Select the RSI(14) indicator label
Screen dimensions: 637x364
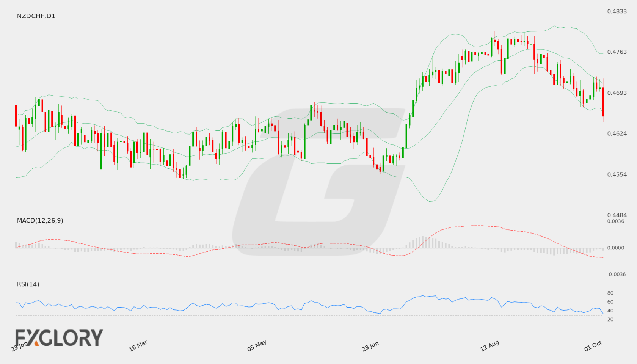(x=28, y=284)
